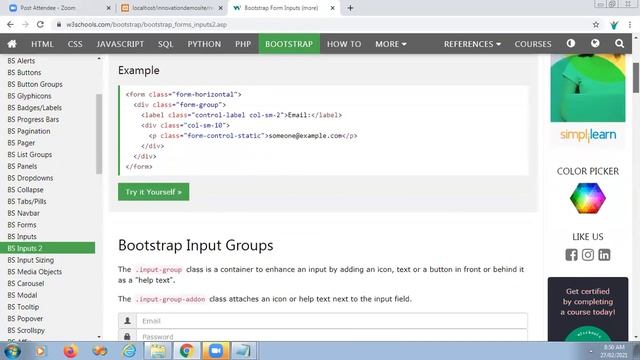Open the PHP menu item

pos(243,44)
